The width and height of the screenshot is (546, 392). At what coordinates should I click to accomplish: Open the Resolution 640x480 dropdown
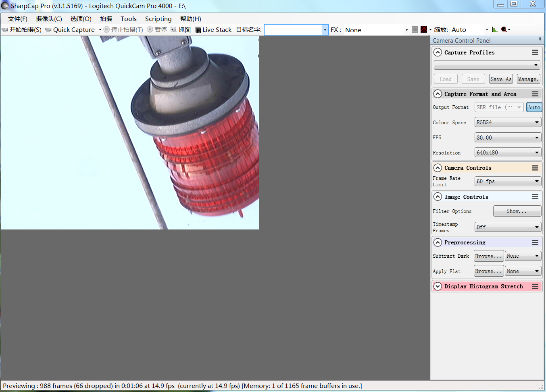tap(508, 152)
